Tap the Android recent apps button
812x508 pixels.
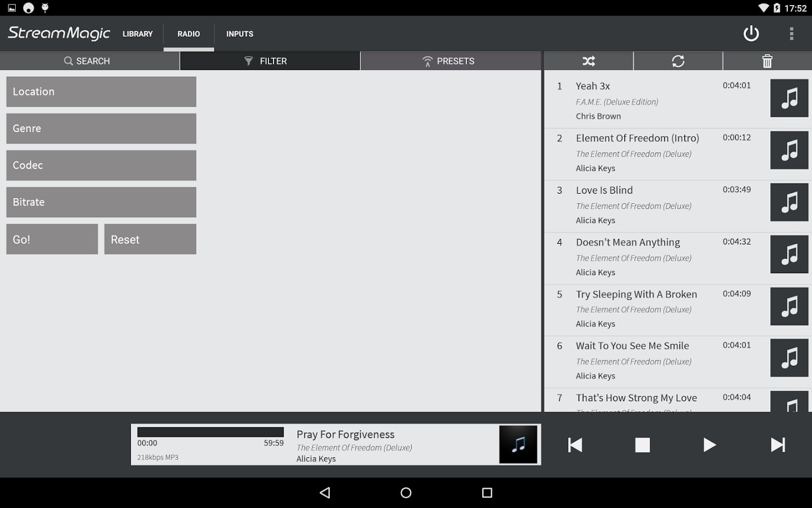(x=487, y=493)
